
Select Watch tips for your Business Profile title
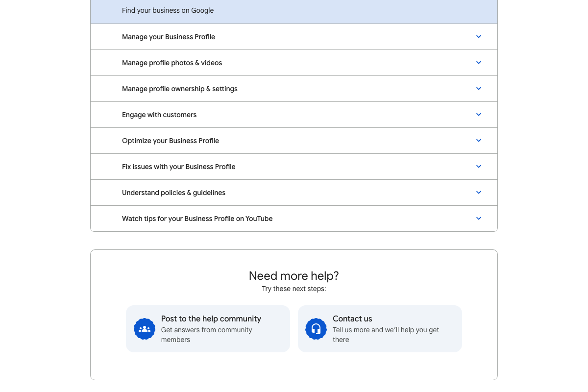[x=197, y=219]
